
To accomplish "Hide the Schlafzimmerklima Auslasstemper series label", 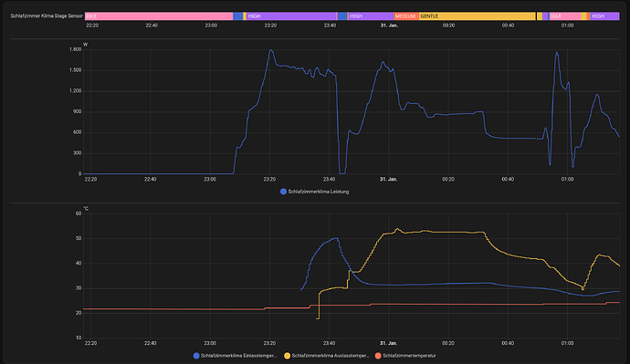I will point(330,356).
